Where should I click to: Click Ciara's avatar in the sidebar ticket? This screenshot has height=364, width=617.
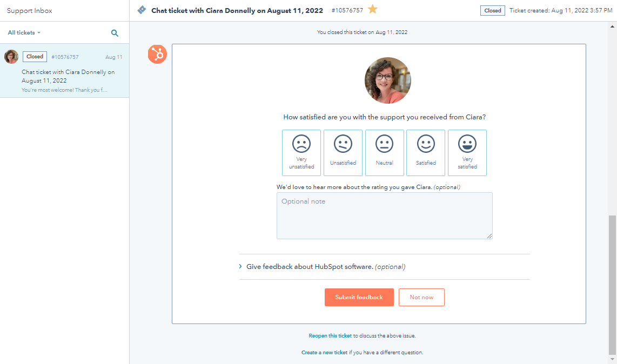point(11,56)
